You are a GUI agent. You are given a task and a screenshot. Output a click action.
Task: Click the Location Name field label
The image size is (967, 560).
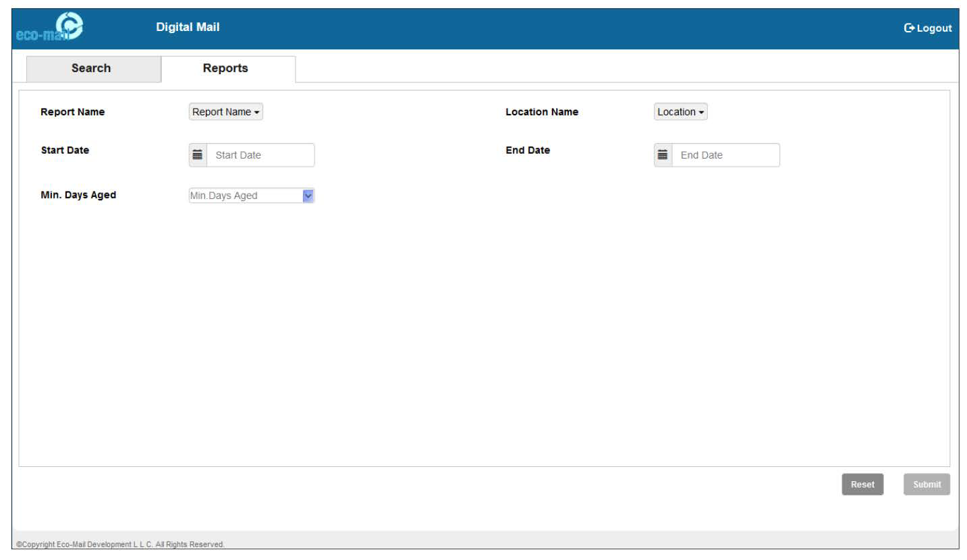[x=542, y=112]
